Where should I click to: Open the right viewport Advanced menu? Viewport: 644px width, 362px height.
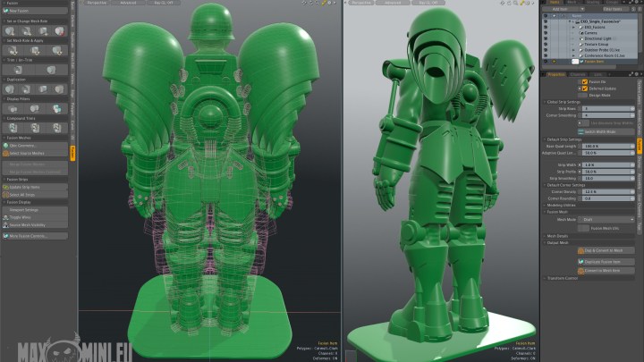point(393,3)
